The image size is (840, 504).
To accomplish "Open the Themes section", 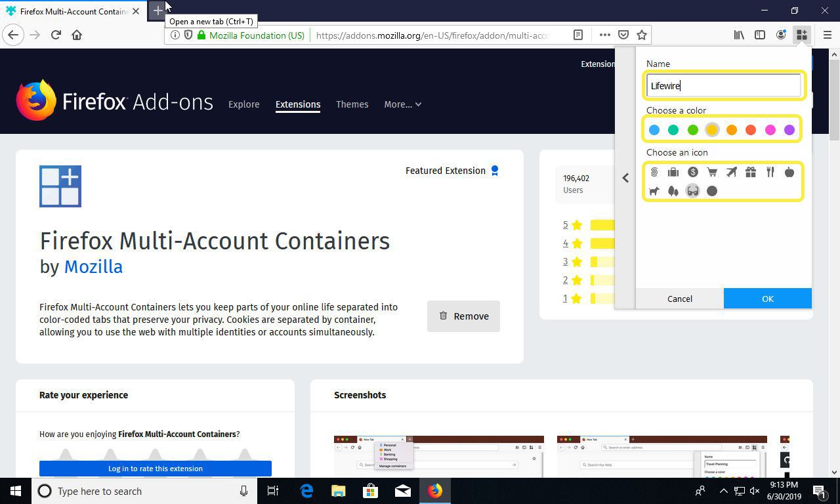I will 352,104.
